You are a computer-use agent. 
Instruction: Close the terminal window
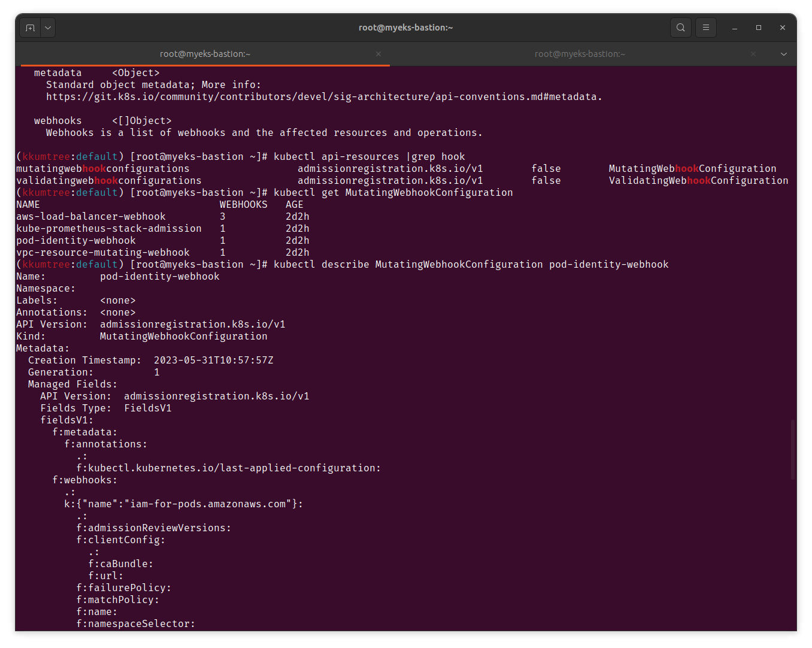pos(783,28)
